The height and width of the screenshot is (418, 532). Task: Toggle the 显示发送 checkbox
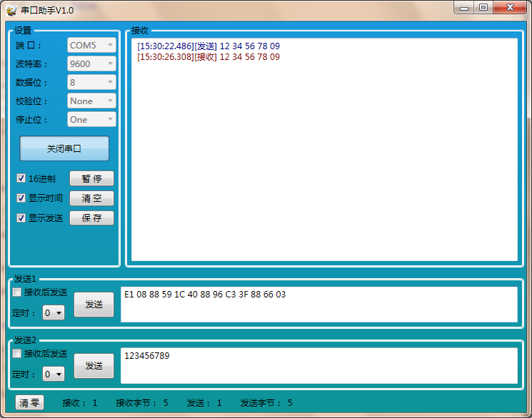pos(21,218)
